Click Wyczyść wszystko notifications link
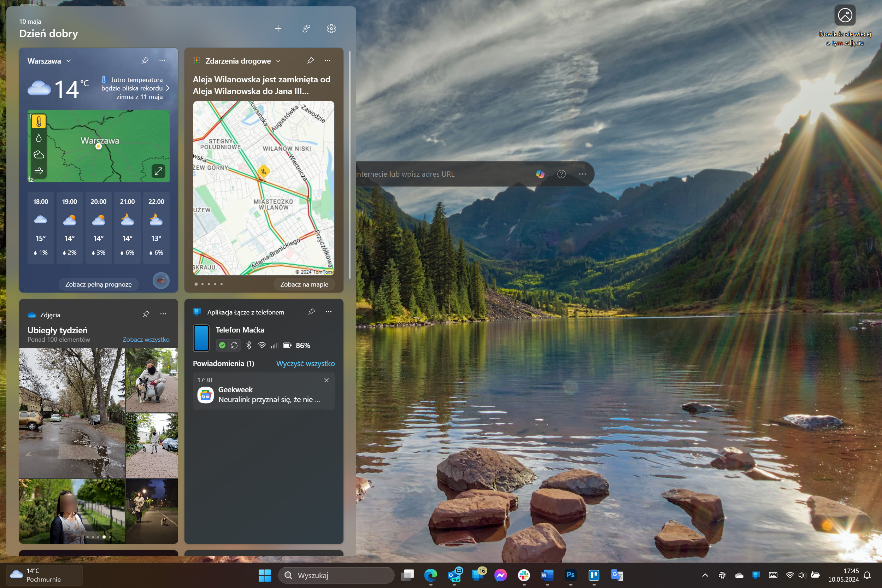Image resolution: width=882 pixels, height=588 pixels. click(x=305, y=363)
